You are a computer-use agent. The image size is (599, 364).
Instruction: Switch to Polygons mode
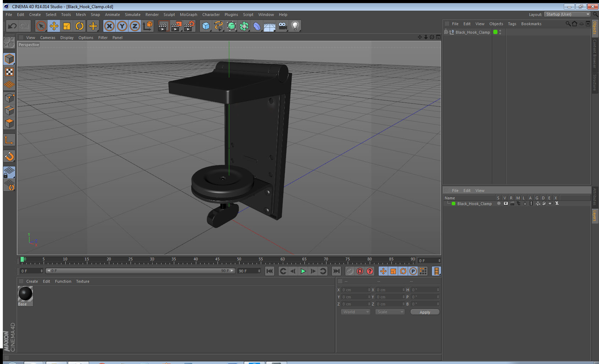point(9,123)
